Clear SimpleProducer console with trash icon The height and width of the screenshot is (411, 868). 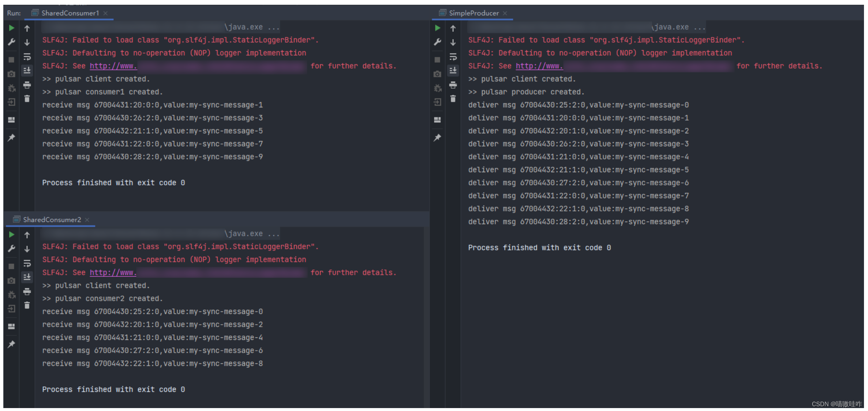tap(453, 99)
